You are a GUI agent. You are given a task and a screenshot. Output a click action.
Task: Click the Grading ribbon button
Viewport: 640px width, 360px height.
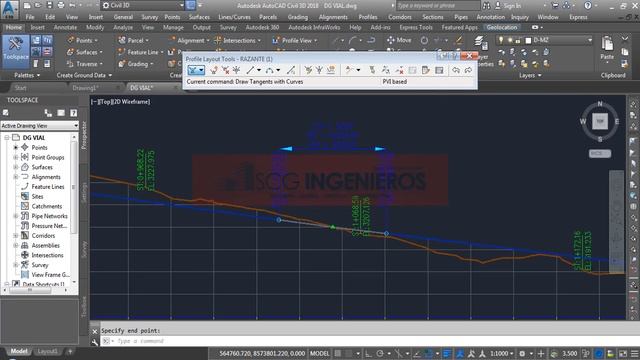[136, 64]
